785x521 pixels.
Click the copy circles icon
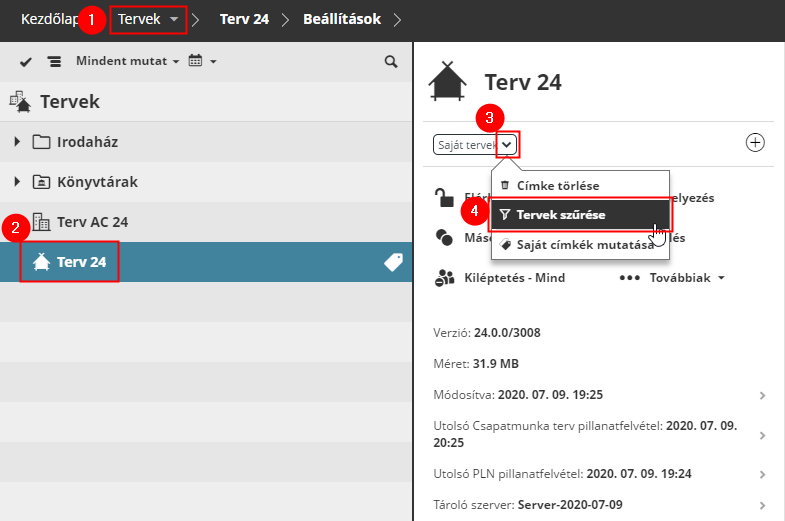[444, 237]
